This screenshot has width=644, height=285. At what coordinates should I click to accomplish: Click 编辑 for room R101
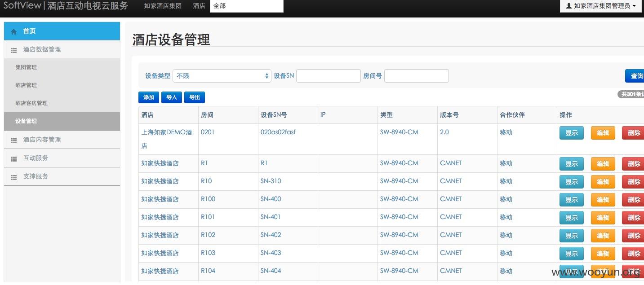point(603,218)
